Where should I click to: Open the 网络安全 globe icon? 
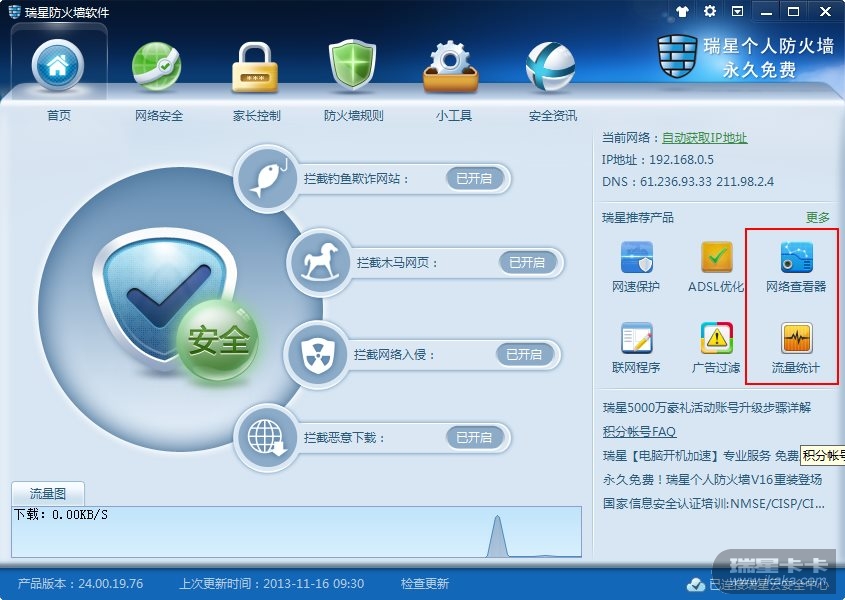point(156,66)
